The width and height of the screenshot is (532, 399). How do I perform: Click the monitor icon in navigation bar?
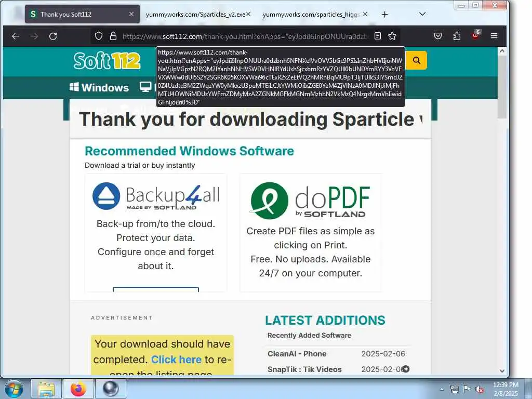click(145, 87)
